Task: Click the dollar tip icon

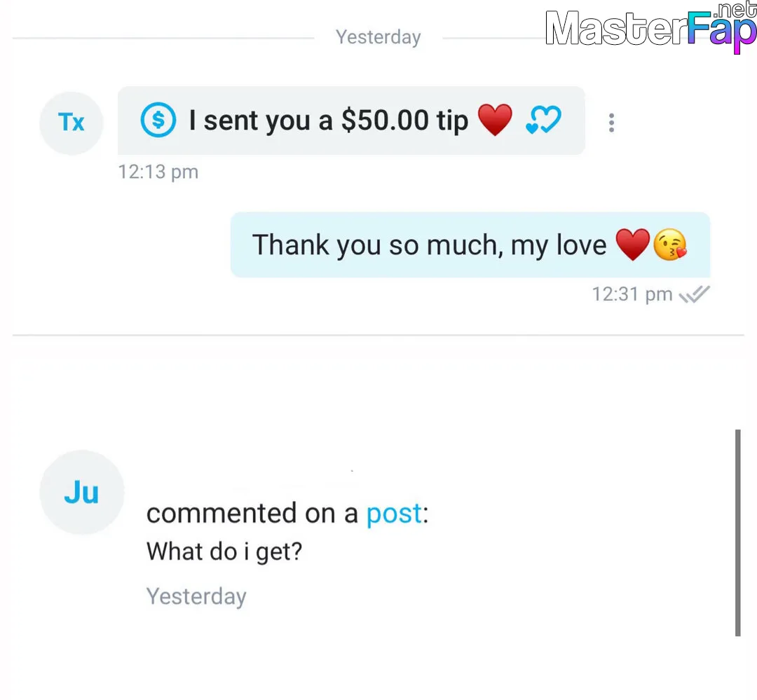Action: [x=158, y=121]
